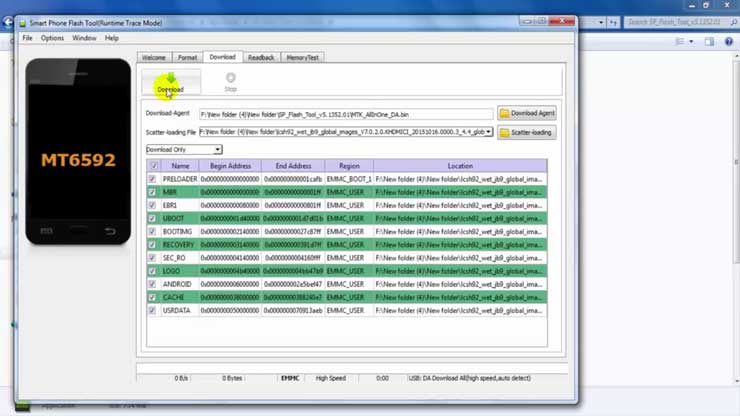Click the Download-Agent path field
This screenshot has height=416, width=740.
(346, 114)
